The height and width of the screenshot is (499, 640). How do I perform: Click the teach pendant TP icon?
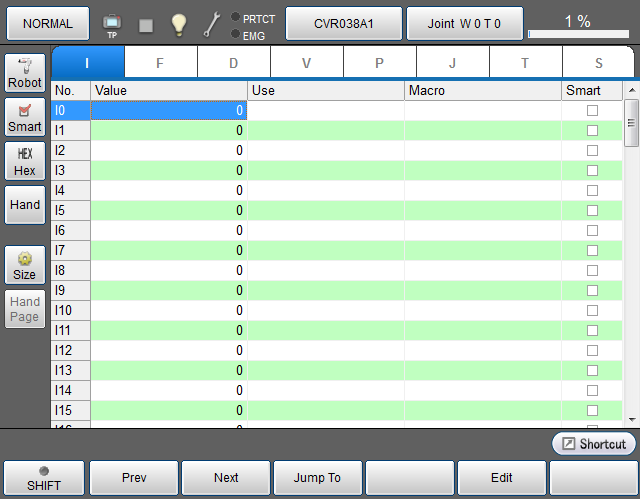pyautogui.click(x=112, y=24)
